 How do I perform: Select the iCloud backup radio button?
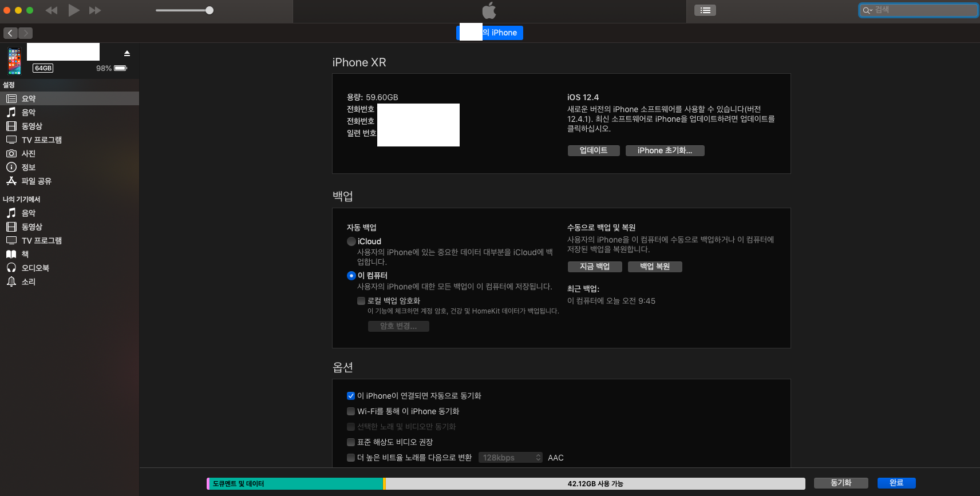[x=351, y=241]
